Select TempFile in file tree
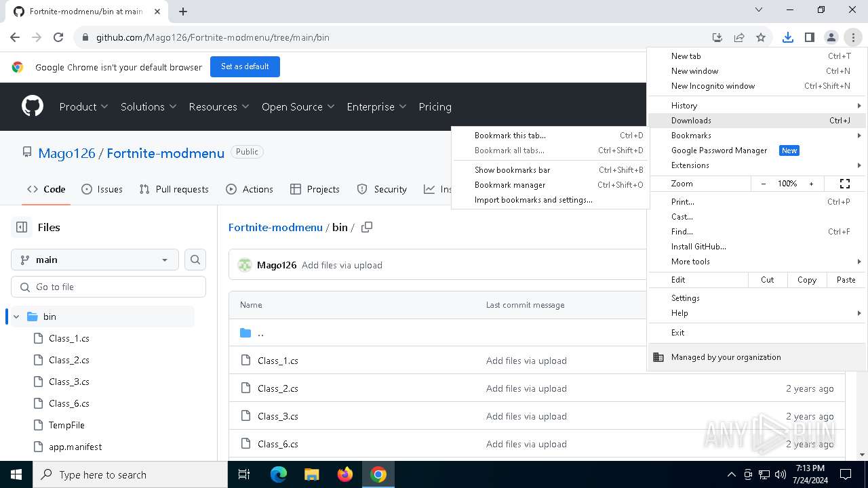 (x=66, y=425)
